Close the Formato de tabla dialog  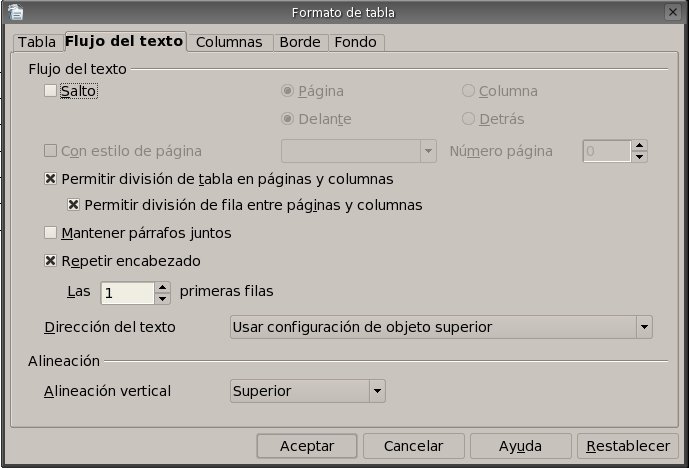click(673, 12)
